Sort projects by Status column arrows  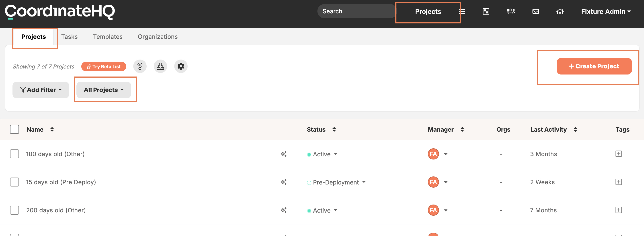pos(334,129)
